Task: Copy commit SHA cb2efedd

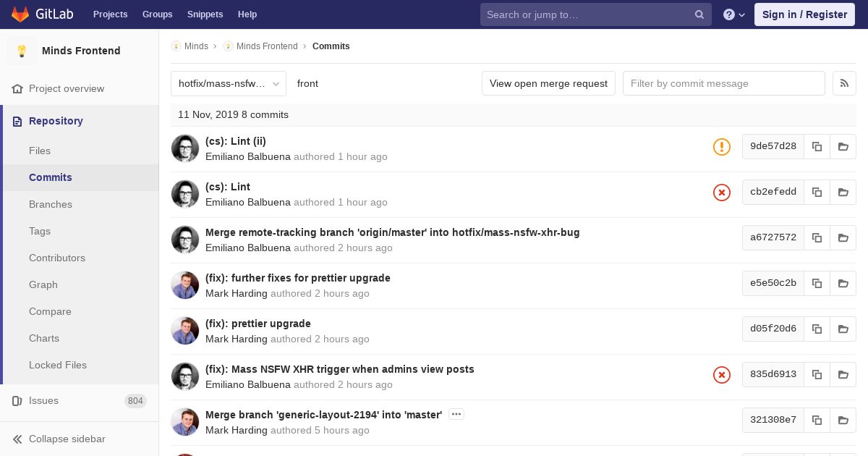Action: (x=817, y=192)
